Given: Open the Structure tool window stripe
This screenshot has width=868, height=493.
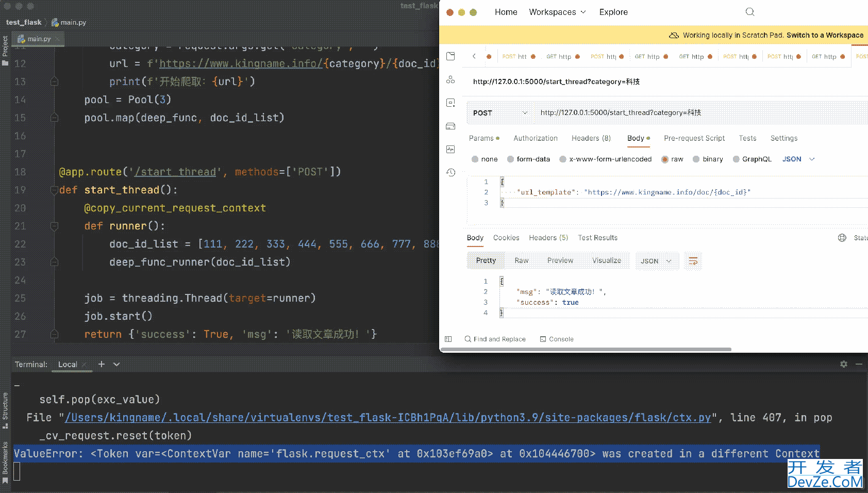Looking at the screenshot, I should pos(5,410).
